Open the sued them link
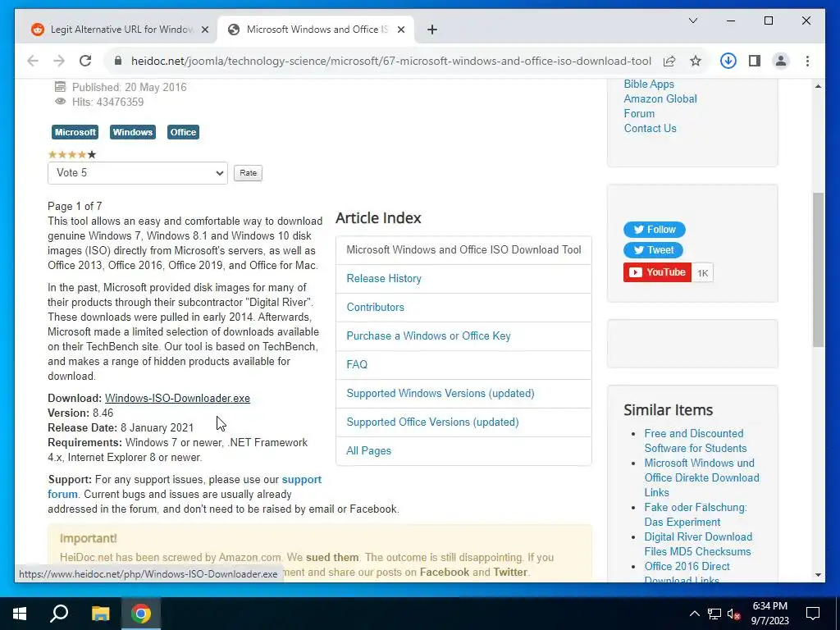840x630 pixels. [332, 558]
